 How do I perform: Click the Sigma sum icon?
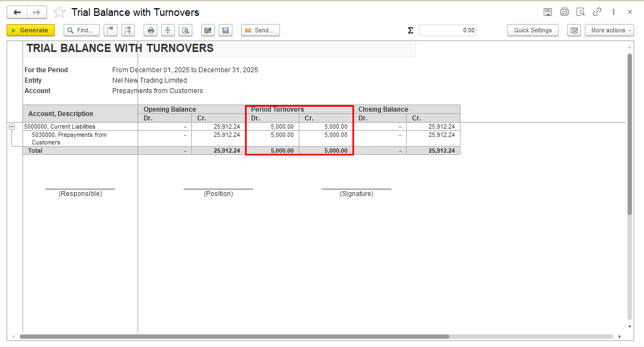click(411, 30)
